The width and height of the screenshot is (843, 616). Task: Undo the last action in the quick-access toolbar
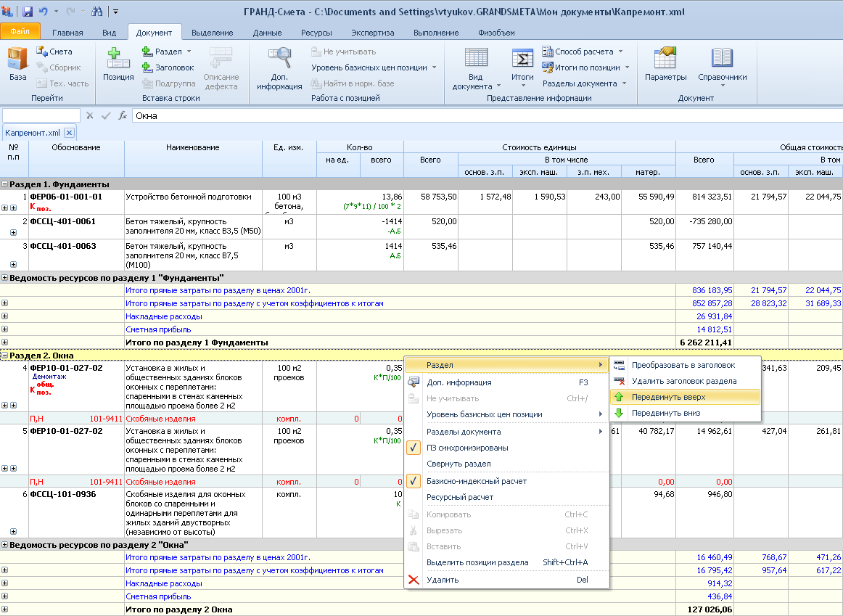(44, 12)
